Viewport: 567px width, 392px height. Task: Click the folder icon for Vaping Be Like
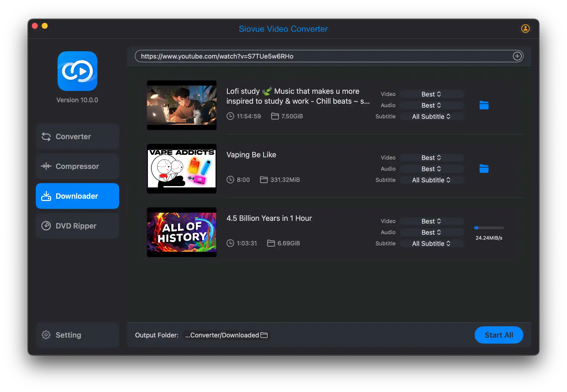[484, 168]
